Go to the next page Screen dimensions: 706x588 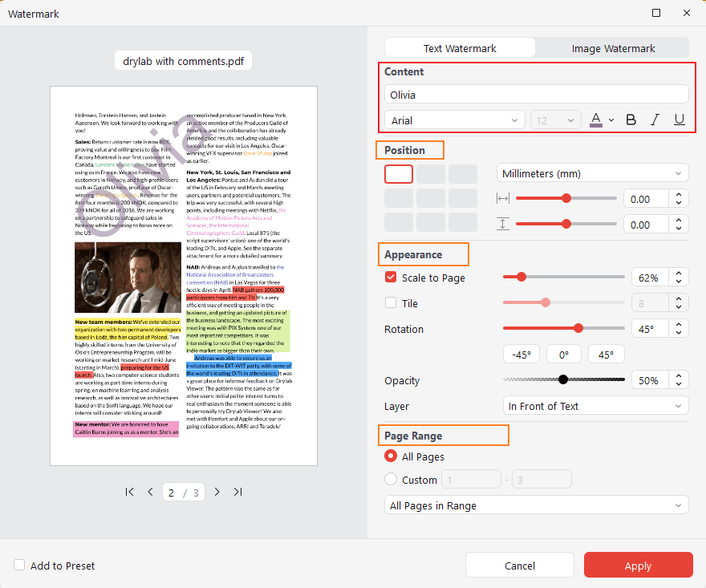tap(217, 492)
